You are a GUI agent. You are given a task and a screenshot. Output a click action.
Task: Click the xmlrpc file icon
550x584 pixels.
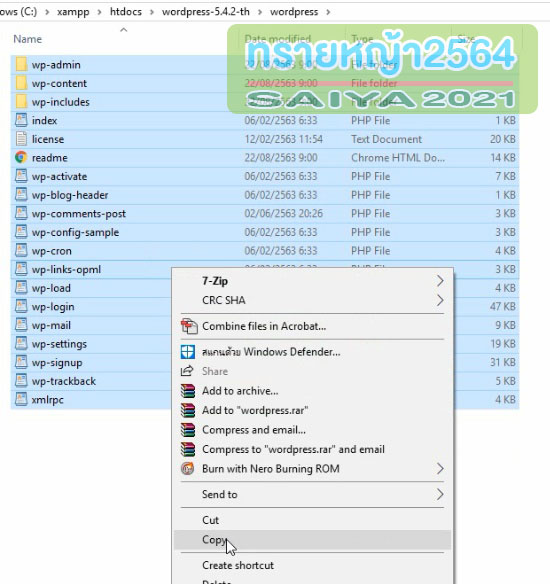(21, 400)
